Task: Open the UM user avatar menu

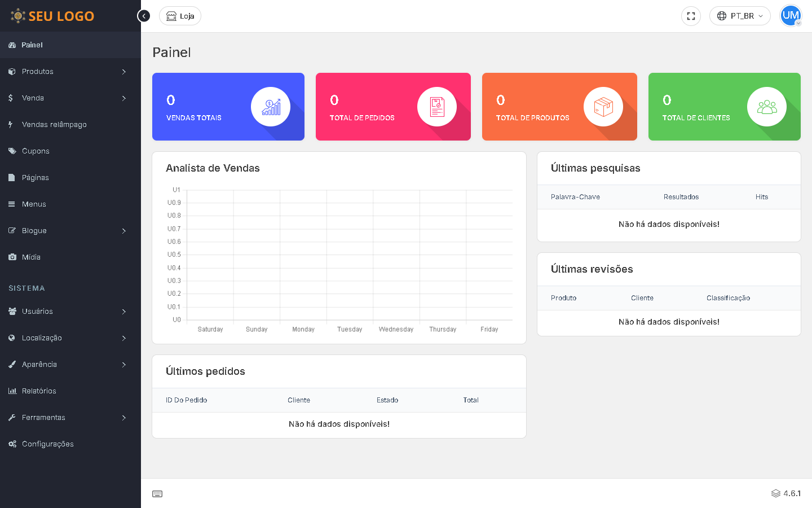Action: tap(791, 16)
